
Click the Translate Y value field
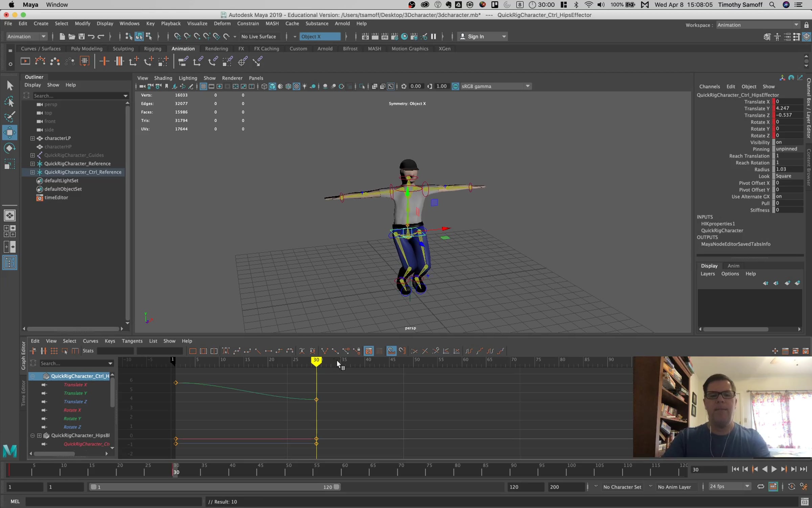pos(788,108)
